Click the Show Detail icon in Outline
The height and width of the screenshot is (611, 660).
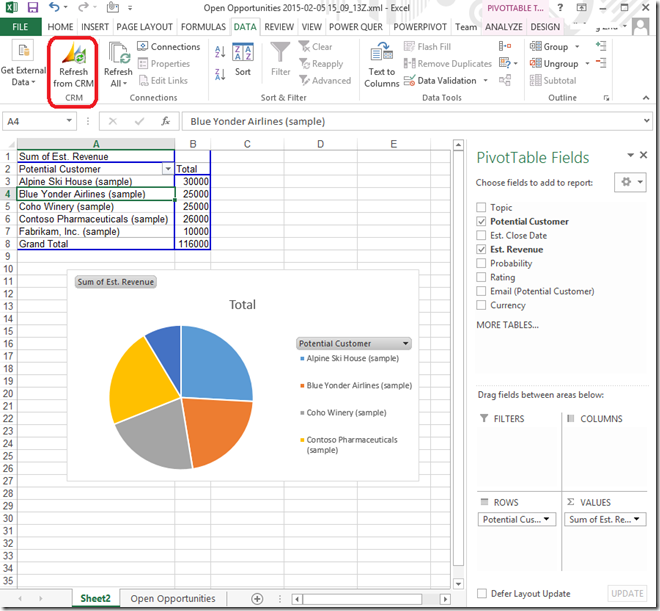[601, 46]
